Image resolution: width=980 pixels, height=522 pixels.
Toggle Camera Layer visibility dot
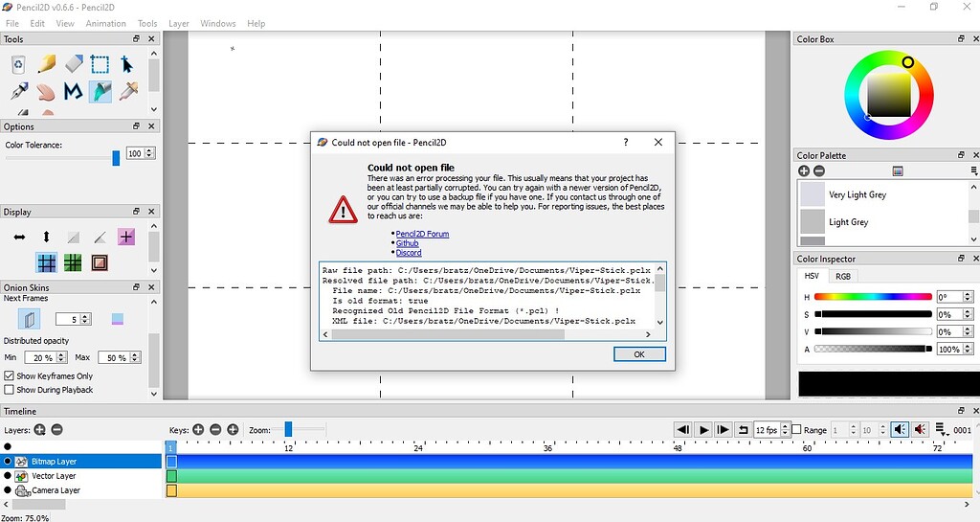(8, 490)
